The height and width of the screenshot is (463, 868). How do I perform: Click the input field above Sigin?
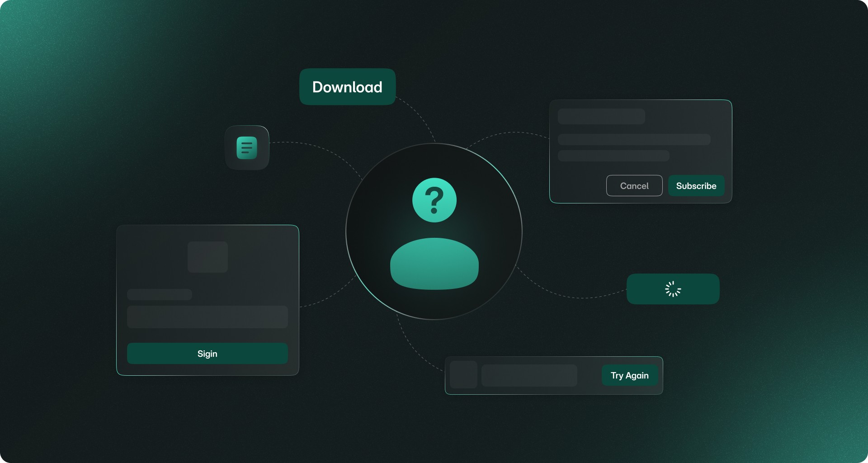[208, 317]
